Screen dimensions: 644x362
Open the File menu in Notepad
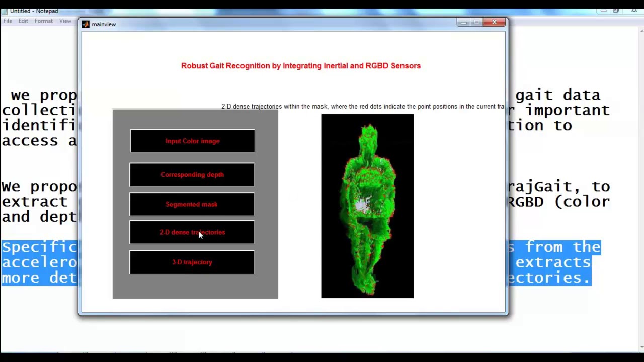(x=8, y=21)
